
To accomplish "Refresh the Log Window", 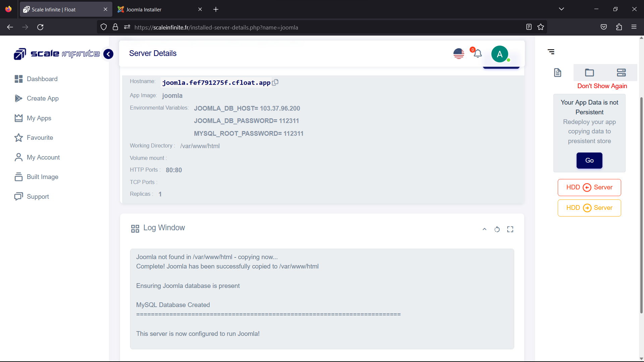I will [497, 229].
